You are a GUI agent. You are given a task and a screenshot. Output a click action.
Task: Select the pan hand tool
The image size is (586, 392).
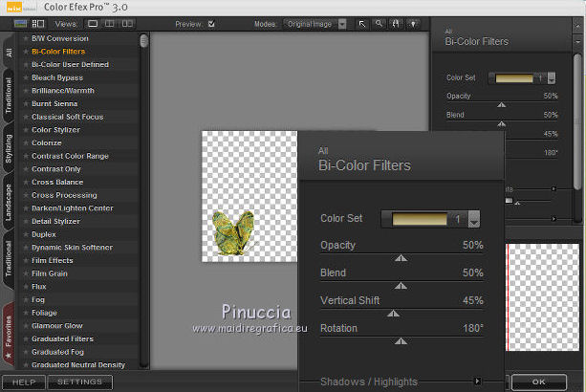[x=397, y=23]
